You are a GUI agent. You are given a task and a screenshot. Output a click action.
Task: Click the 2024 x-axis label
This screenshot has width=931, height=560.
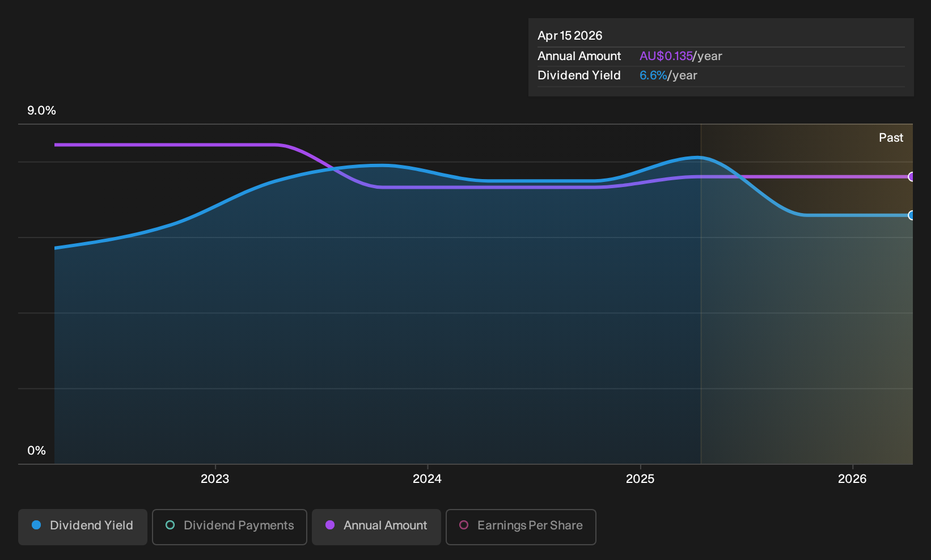(x=427, y=479)
